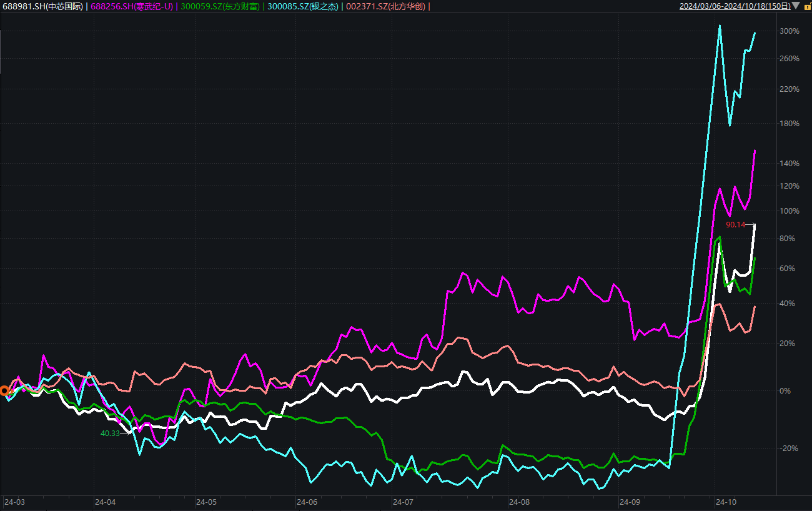Click the 24-04 date axis label
Image resolution: width=812 pixels, height=511 pixels.
[105, 502]
